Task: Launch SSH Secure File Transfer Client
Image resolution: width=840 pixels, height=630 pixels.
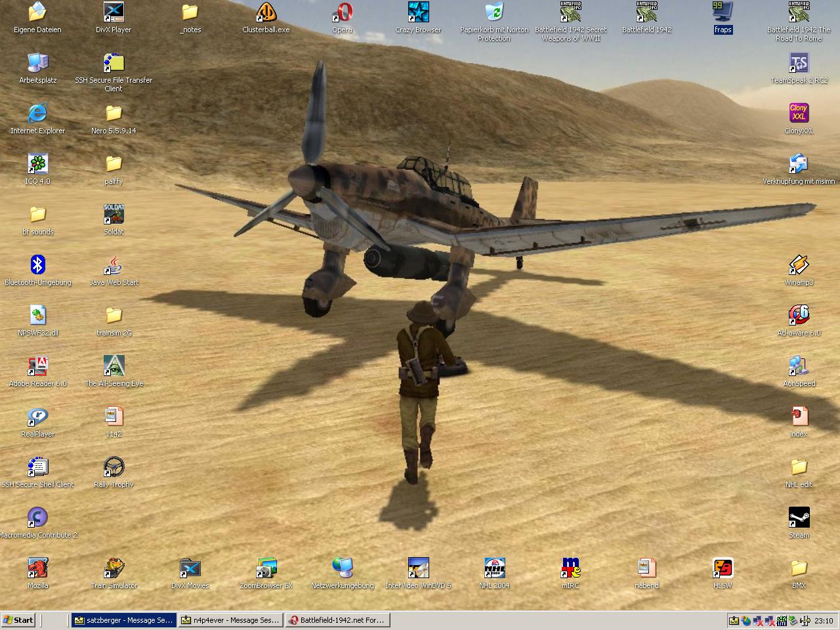Action: [x=114, y=72]
